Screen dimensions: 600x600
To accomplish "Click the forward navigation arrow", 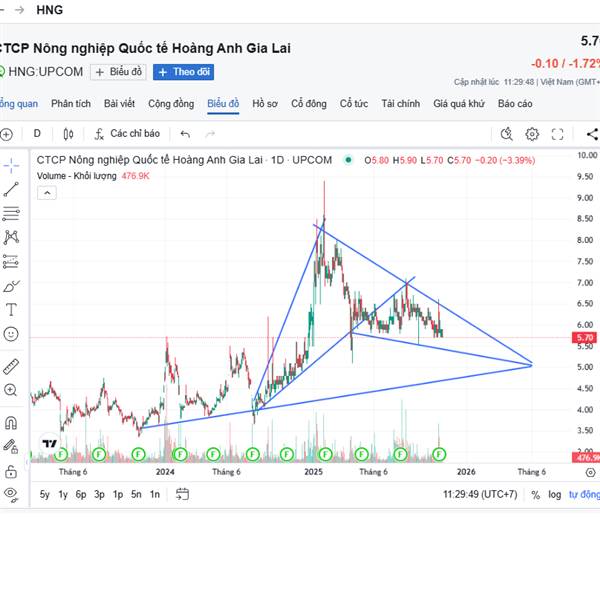I will point(19,10).
